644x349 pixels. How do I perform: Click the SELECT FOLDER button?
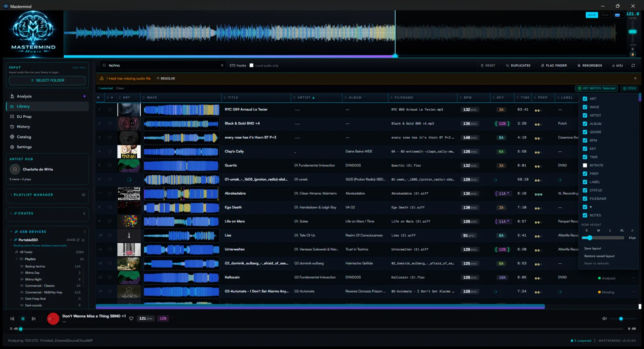[47, 80]
